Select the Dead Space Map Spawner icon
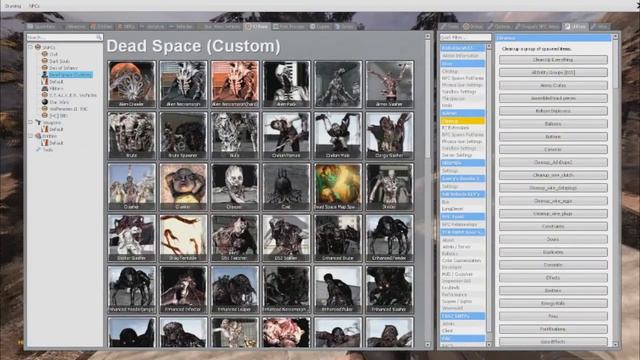640x360 pixels. pyautogui.click(x=338, y=187)
